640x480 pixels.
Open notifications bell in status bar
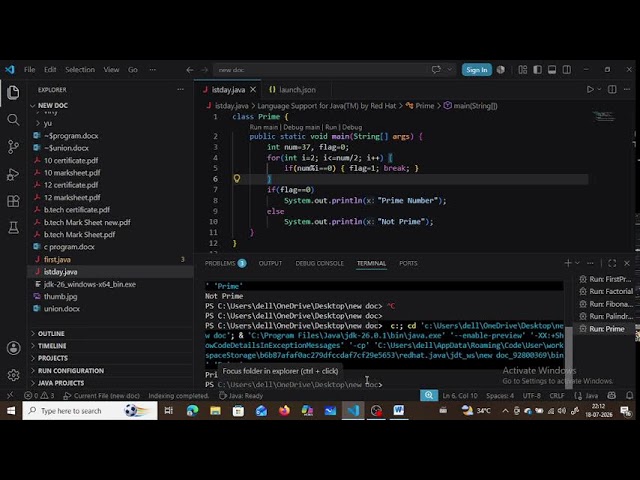point(629,395)
